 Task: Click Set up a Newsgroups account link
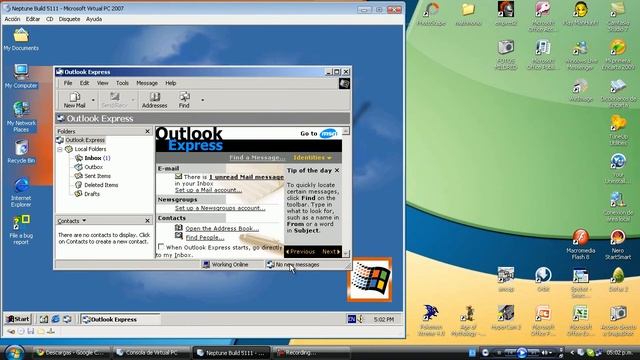coord(220,208)
